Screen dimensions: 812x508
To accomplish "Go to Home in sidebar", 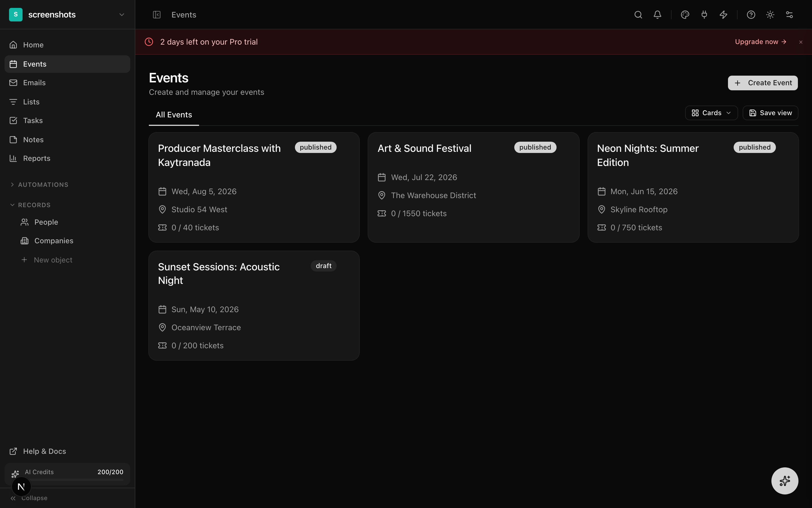I will tap(67, 45).
